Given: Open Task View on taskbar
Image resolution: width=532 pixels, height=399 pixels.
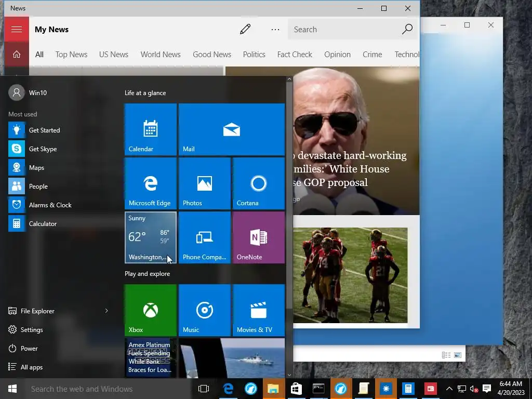Looking at the screenshot, I should [204, 389].
